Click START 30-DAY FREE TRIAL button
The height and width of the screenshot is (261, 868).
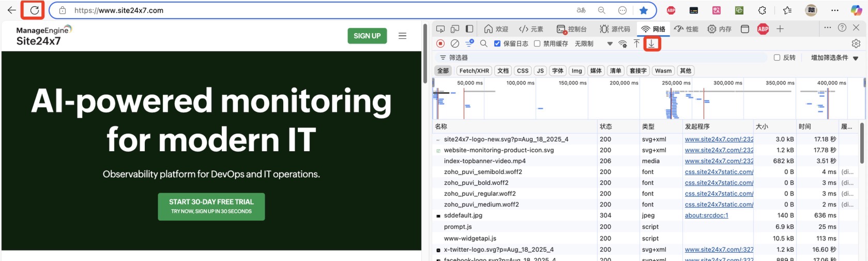tap(211, 207)
